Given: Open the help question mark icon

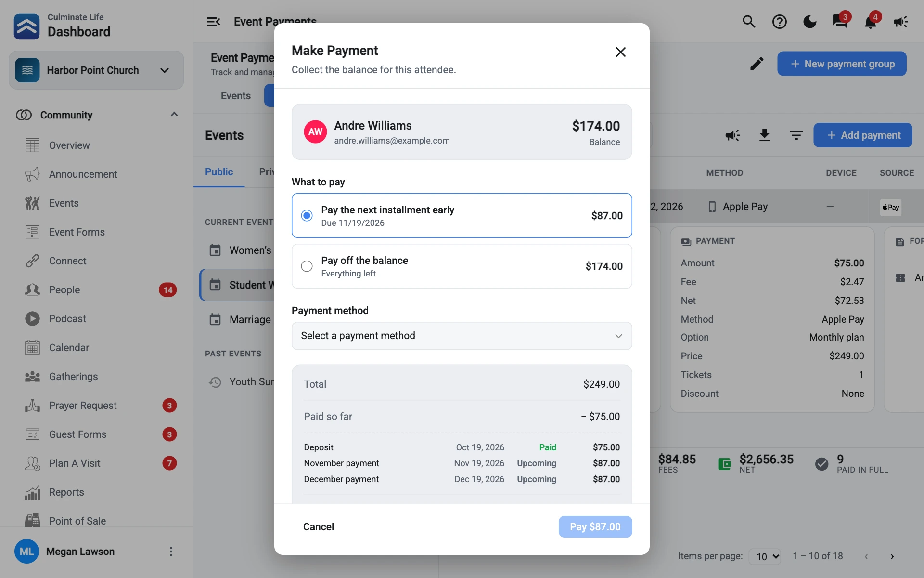Looking at the screenshot, I should click(779, 22).
